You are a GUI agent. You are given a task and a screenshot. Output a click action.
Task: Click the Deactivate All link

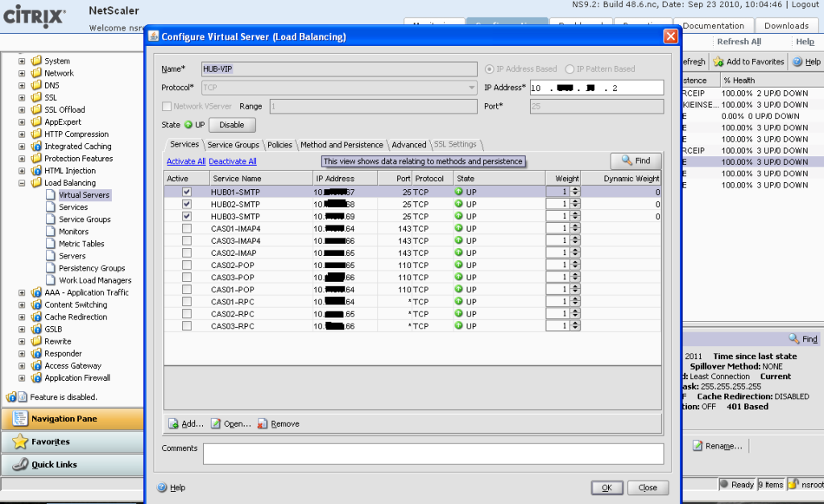[233, 161]
